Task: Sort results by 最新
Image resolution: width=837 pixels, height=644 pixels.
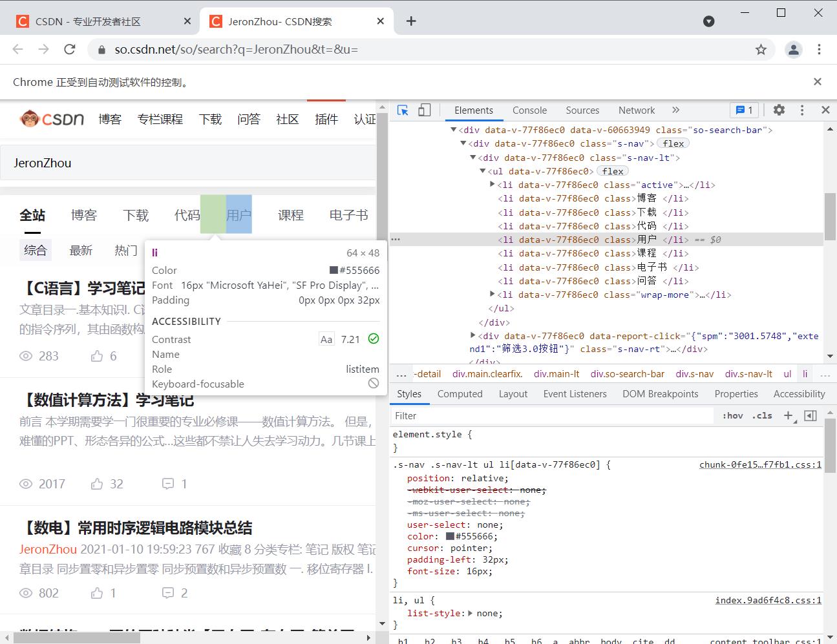Action: (x=81, y=251)
